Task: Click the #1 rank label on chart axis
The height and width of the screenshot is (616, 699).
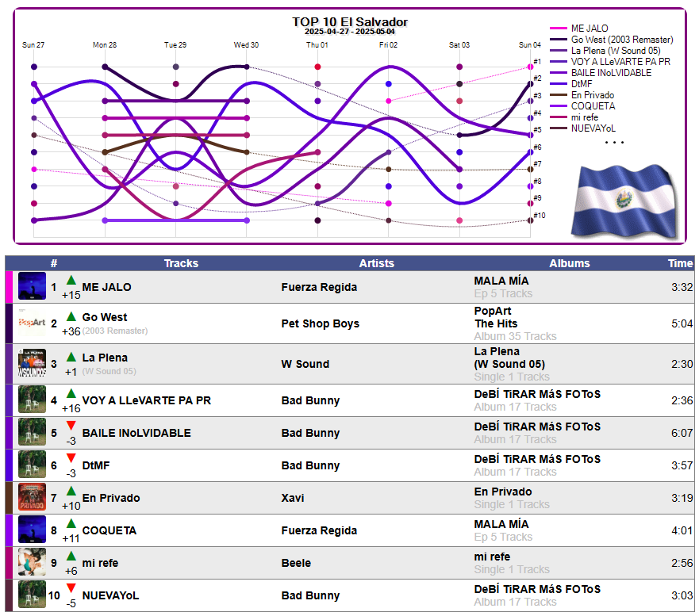Action: click(537, 62)
